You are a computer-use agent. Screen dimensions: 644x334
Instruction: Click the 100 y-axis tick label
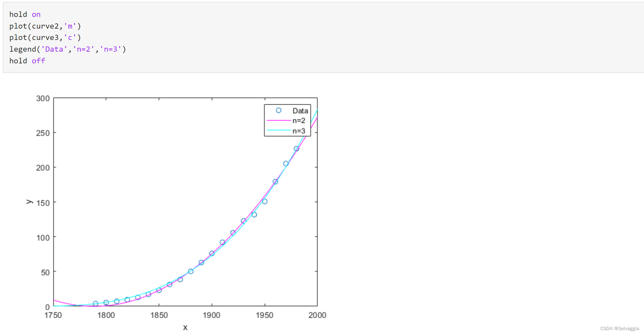click(43, 238)
